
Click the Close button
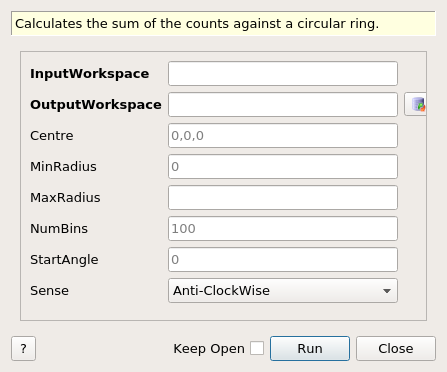396,348
